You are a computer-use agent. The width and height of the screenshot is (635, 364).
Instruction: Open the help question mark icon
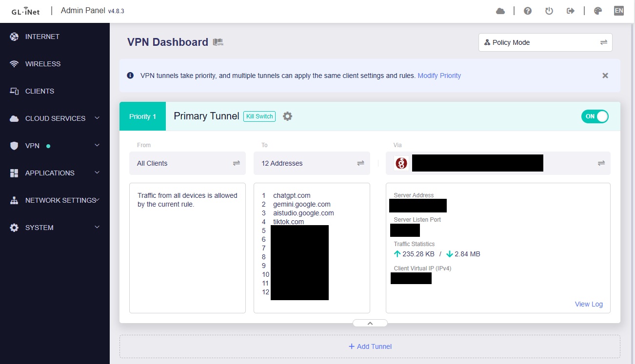[x=528, y=11]
